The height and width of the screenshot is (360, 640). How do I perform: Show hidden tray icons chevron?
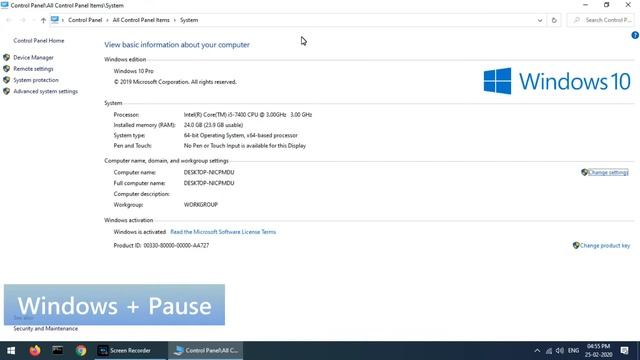coord(537,351)
